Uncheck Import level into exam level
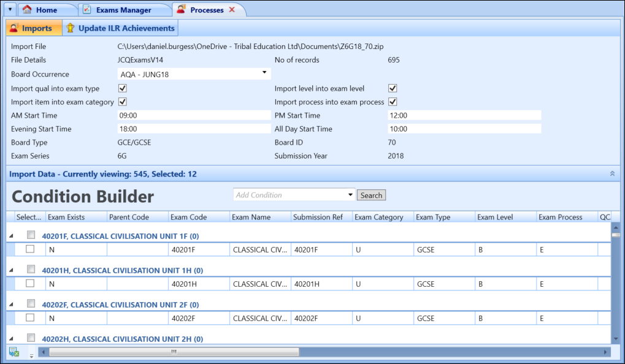The image size is (625, 364). click(392, 88)
